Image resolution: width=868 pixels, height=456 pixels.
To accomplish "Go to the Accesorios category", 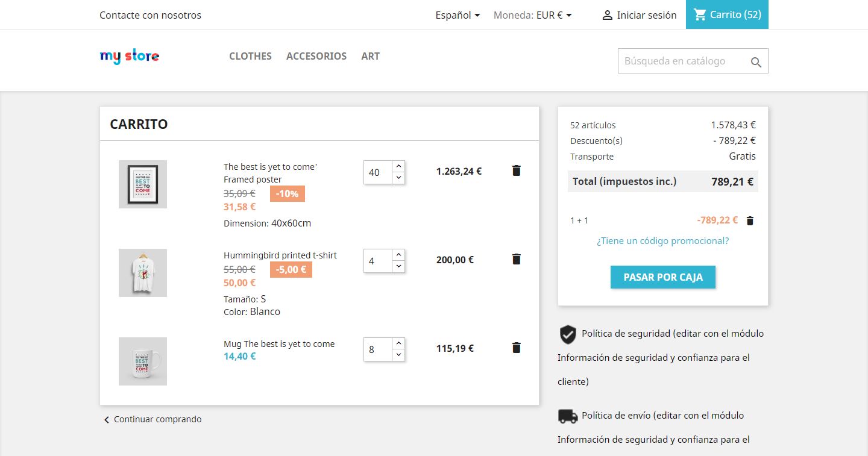I will point(316,56).
